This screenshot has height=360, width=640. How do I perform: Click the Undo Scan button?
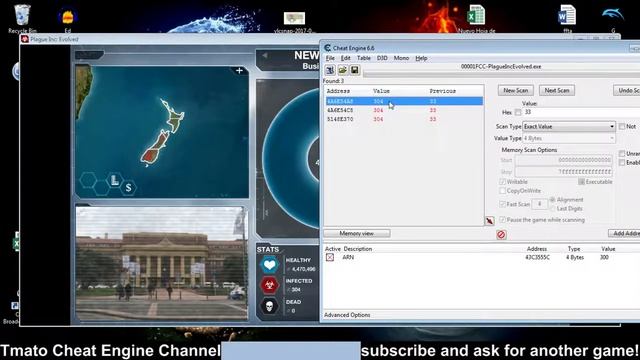[627, 90]
